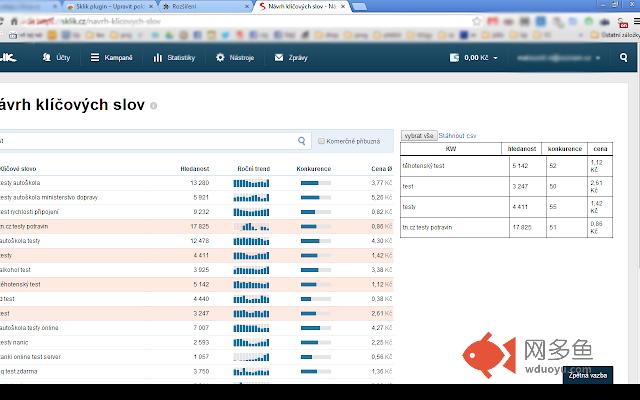
Task: Click the yearly trend chart for alkohol test
Action: click(x=251, y=270)
